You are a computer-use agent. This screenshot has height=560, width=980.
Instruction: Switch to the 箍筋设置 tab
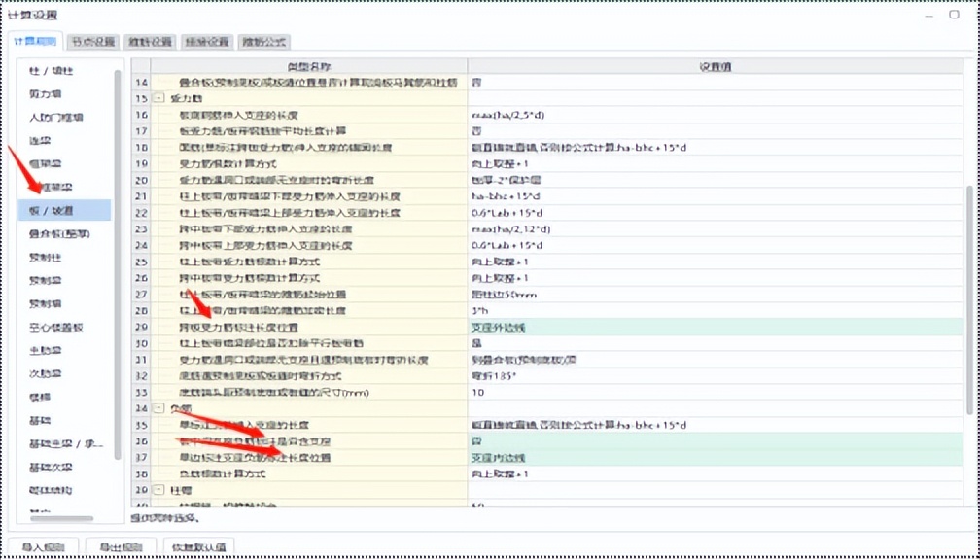coord(145,42)
